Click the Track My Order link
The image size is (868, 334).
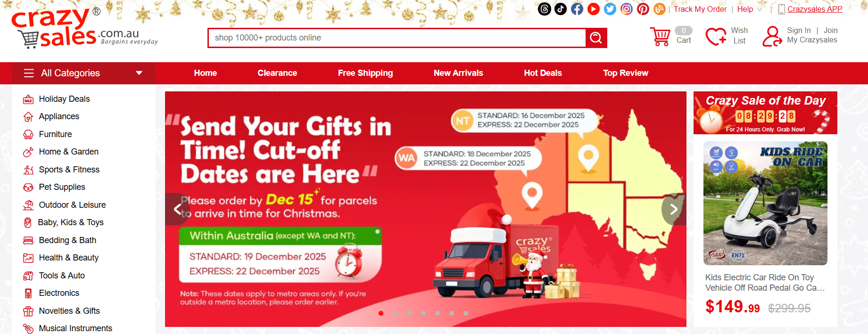click(x=700, y=9)
